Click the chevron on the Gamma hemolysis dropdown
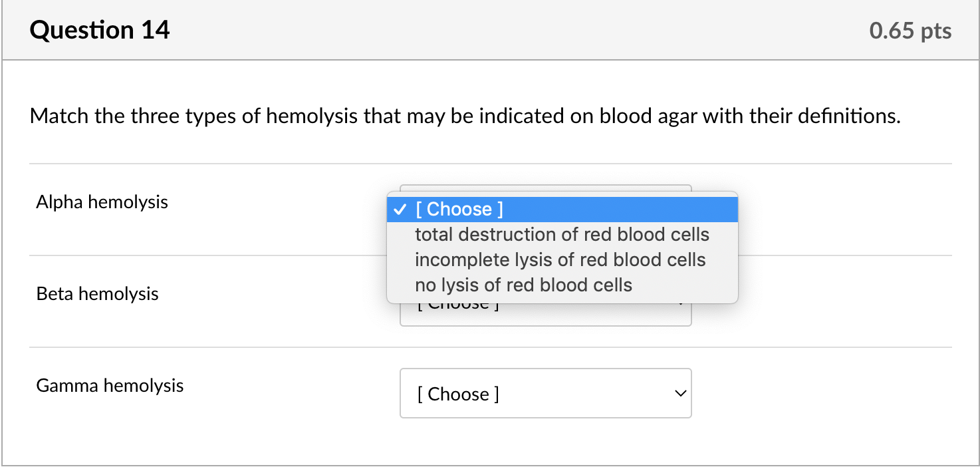The height and width of the screenshot is (467, 980). [679, 393]
